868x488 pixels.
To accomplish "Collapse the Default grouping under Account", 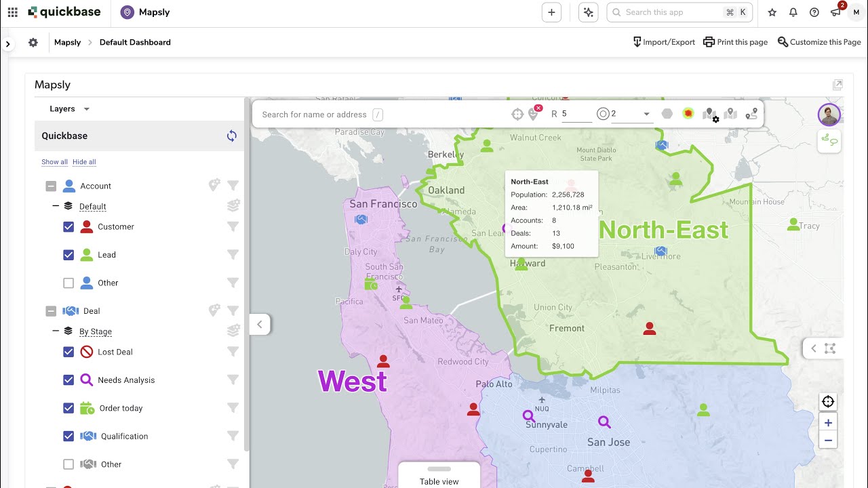I will tap(56, 206).
